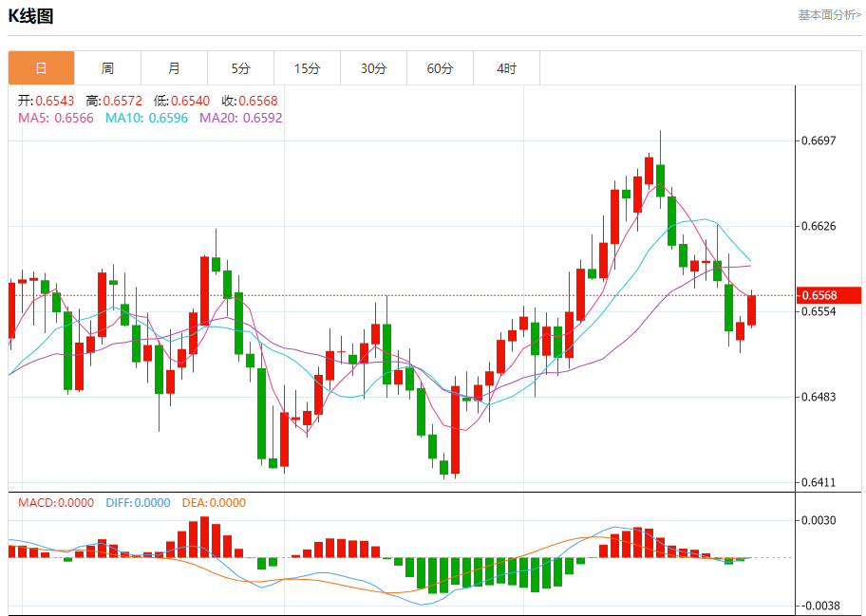
Task: Click the latest red candlestick at right edge
Action: click(752, 310)
